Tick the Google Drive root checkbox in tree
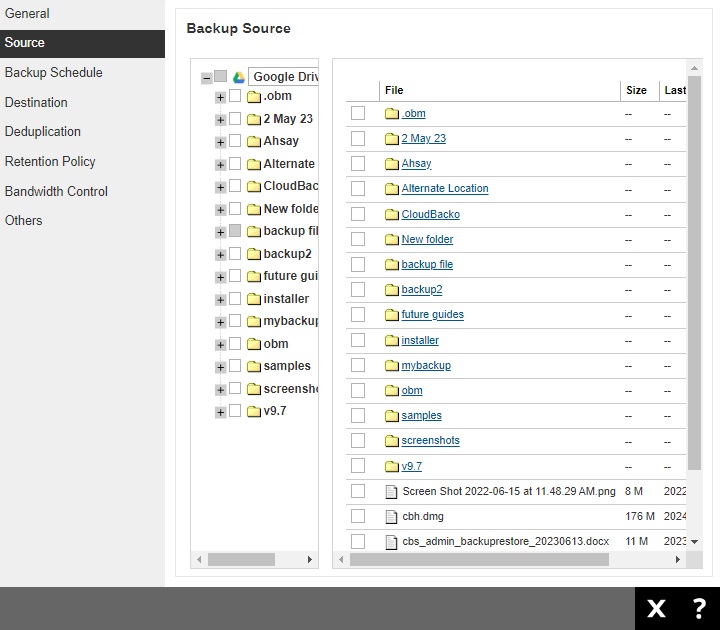Screen dimensions: 720x630 tap(220, 76)
